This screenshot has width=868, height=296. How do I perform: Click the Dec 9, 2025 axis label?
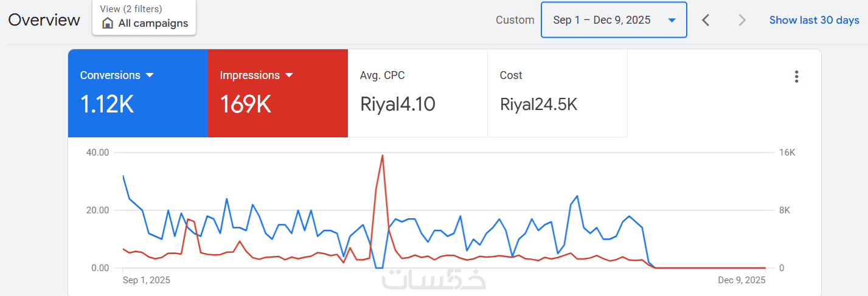[741, 280]
